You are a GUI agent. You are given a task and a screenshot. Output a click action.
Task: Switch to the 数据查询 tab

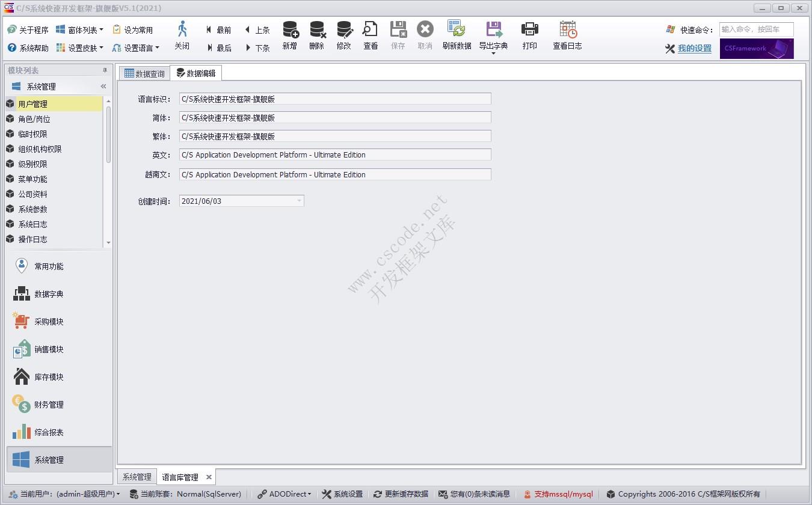[144, 73]
